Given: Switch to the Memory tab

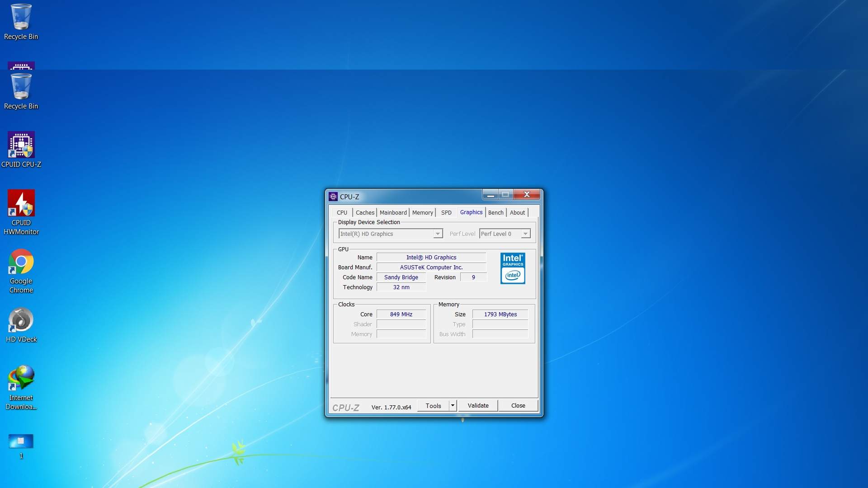Looking at the screenshot, I should pos(422,213).
